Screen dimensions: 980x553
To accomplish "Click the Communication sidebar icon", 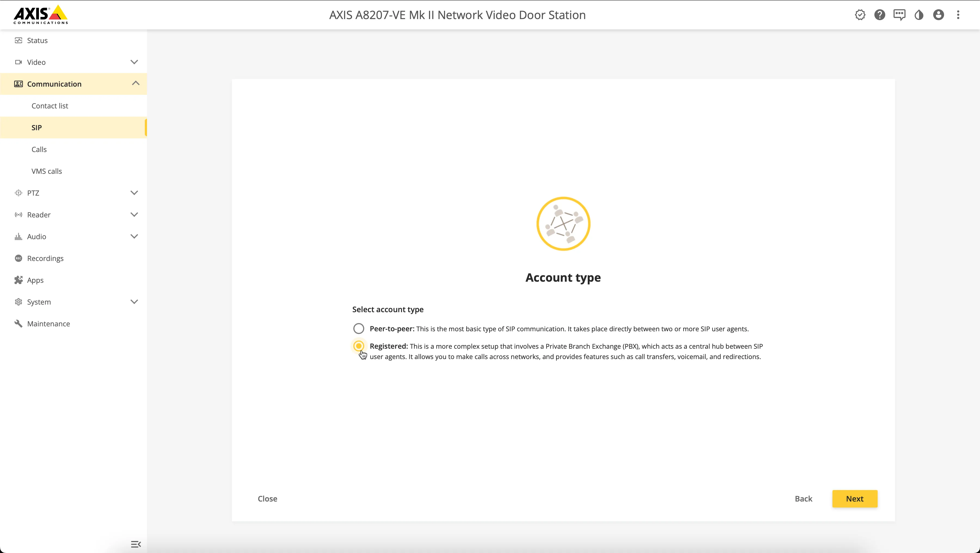I will point(18,84).
